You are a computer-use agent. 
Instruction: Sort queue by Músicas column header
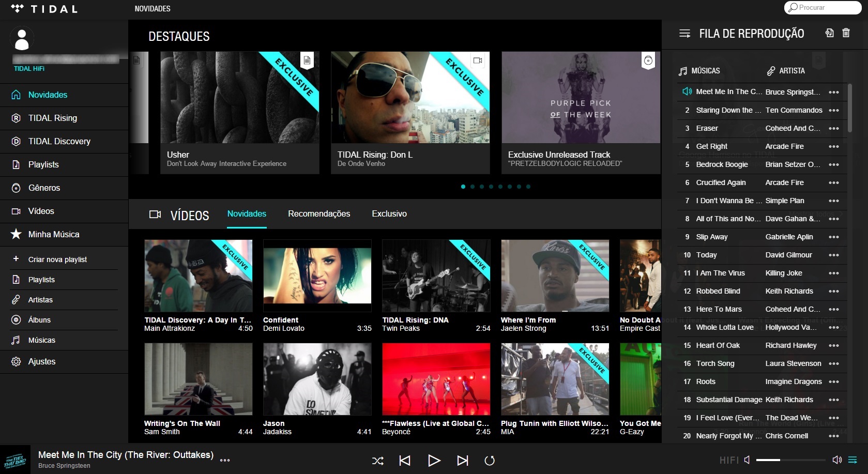click(699, 71)
